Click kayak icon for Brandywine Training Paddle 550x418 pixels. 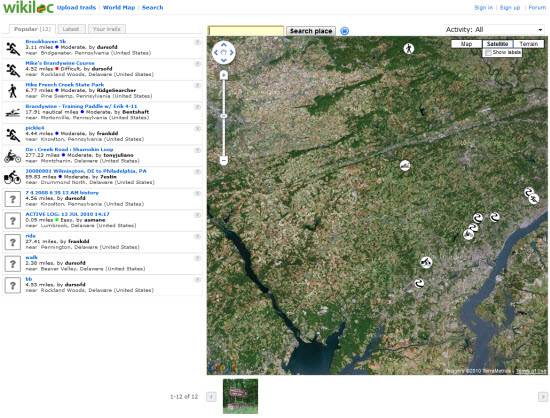(13, 113)
